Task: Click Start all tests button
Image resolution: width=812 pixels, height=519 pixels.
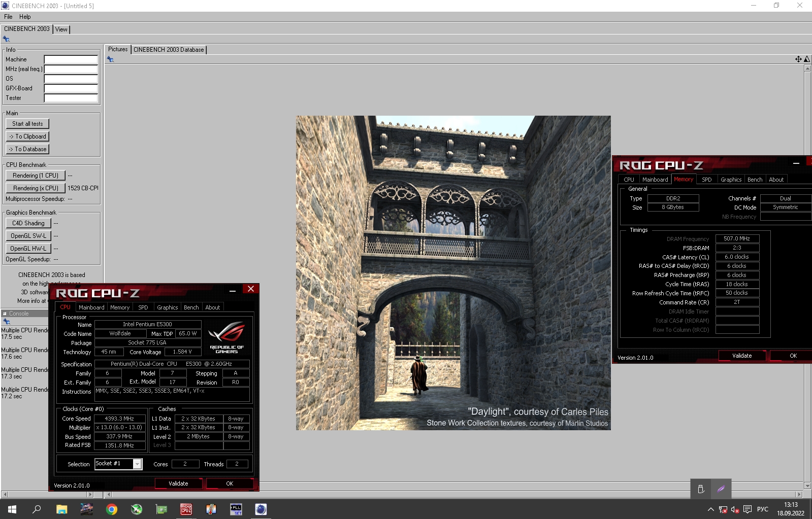Action: point(27,124)
